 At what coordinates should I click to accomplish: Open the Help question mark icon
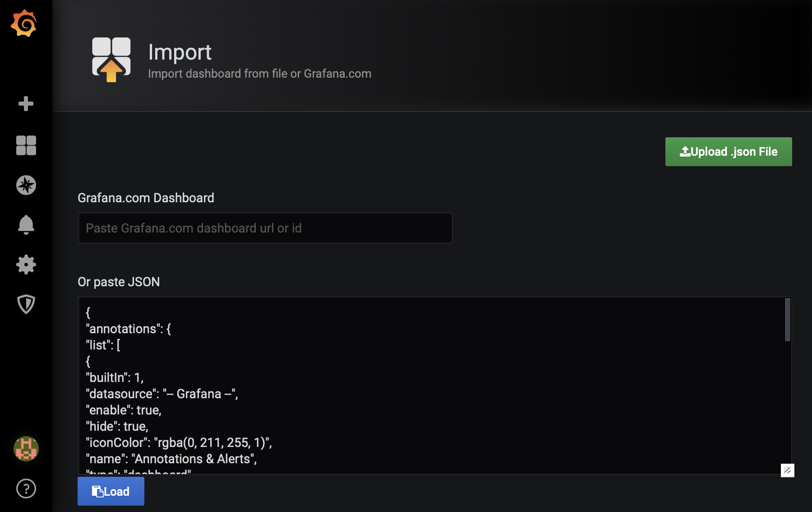tap(26, 488)
